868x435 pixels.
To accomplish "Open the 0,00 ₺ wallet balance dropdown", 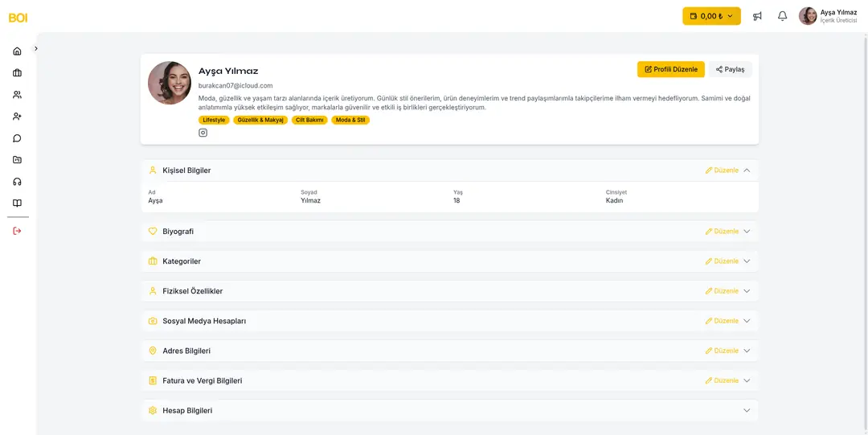I will click(710, 16).
